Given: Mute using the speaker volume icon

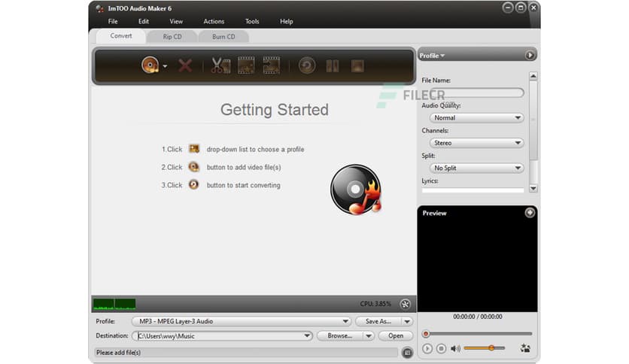Looking at the screenshot, I should click(x=455, y=348).
